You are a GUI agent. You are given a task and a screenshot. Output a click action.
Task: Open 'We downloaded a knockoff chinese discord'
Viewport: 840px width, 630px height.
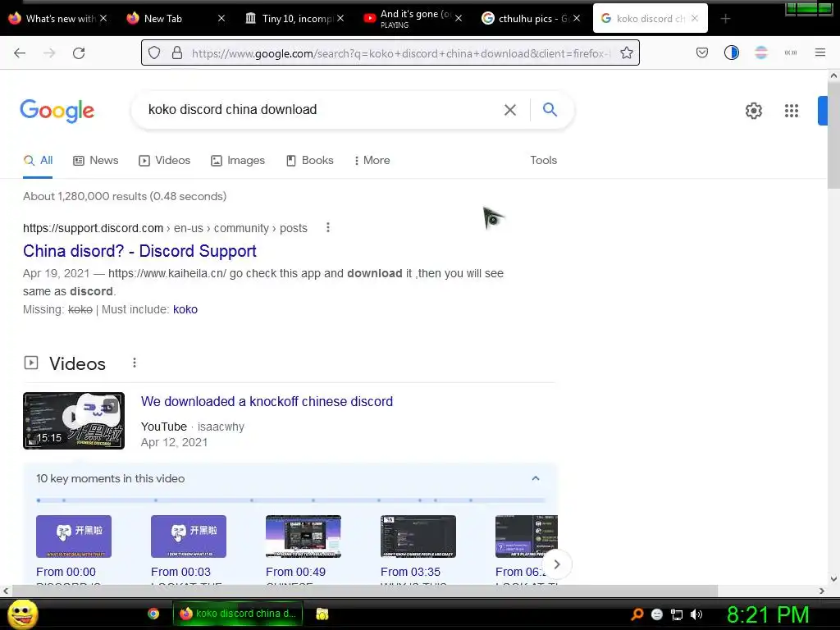pyautogui.click(x=267, y=401)
